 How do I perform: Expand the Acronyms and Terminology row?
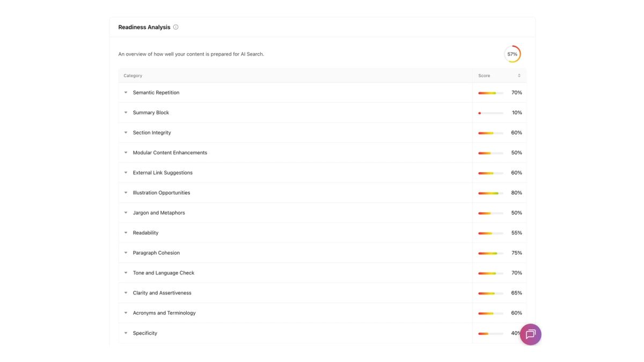pos(126,313)
